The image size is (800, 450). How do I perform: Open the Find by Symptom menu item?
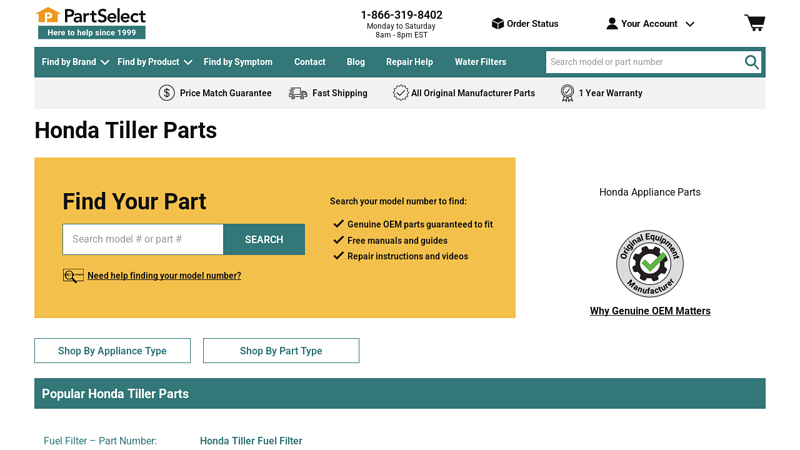238,62
